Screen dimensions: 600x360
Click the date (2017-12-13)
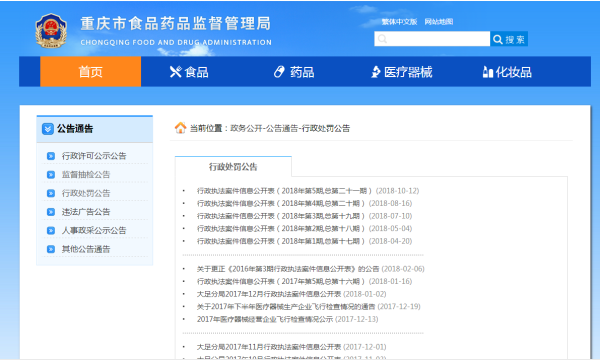(x=357, y=319)
